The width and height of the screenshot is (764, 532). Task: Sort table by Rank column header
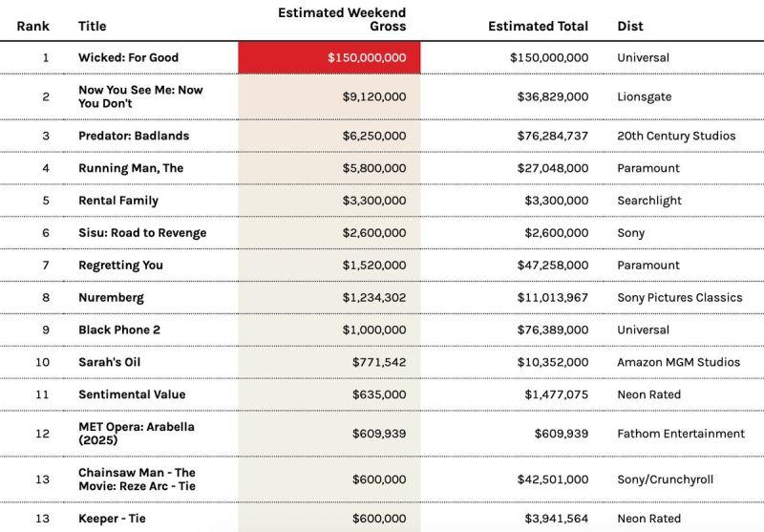point(32,26)
